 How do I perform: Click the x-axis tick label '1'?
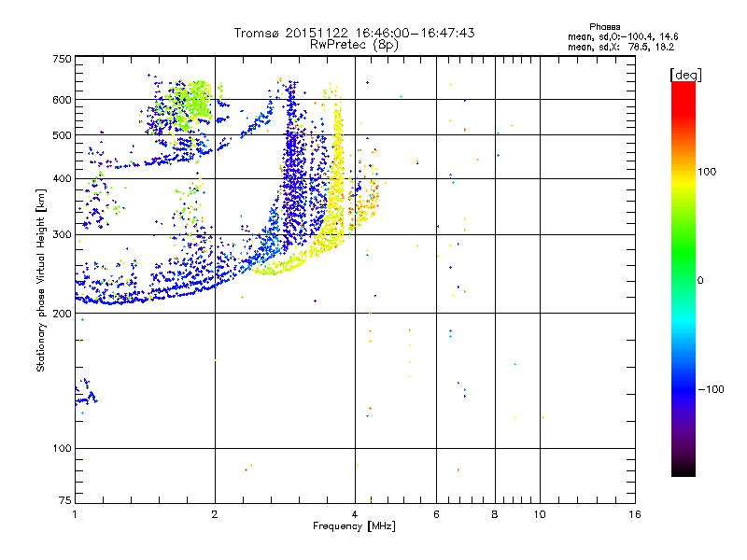tap(75, 514)
